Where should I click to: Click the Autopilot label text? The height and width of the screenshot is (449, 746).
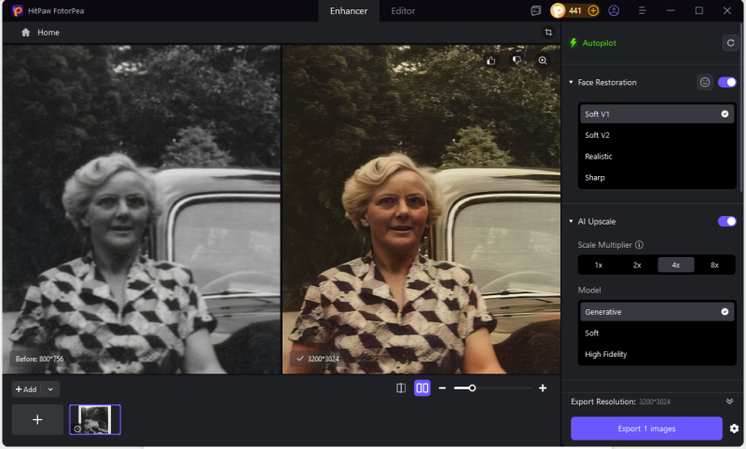click(x=599, y=43)
